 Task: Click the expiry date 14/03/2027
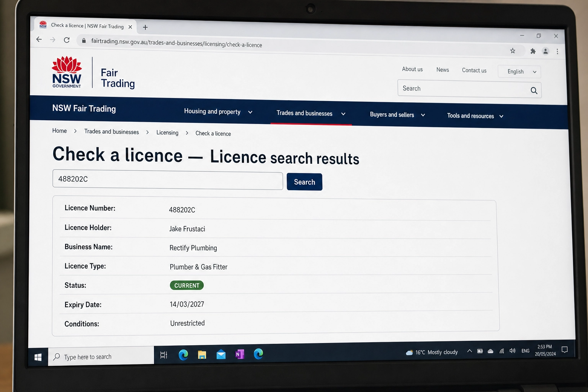(187, 304)
